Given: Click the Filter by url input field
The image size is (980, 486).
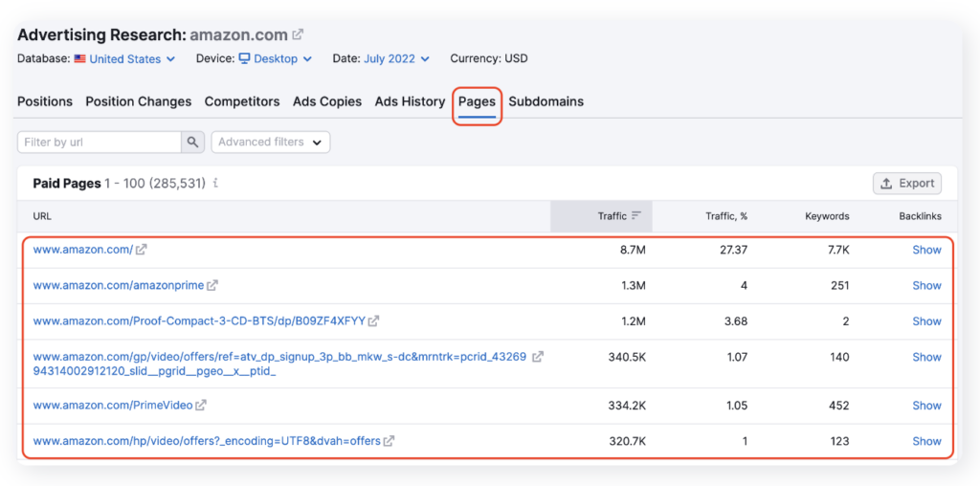Looking at the screenshot, I should (100, 142).
